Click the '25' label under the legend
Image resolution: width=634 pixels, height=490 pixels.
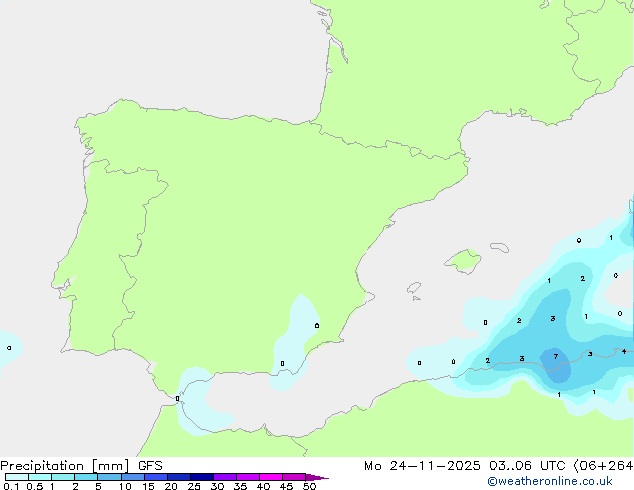click(194, 486)
